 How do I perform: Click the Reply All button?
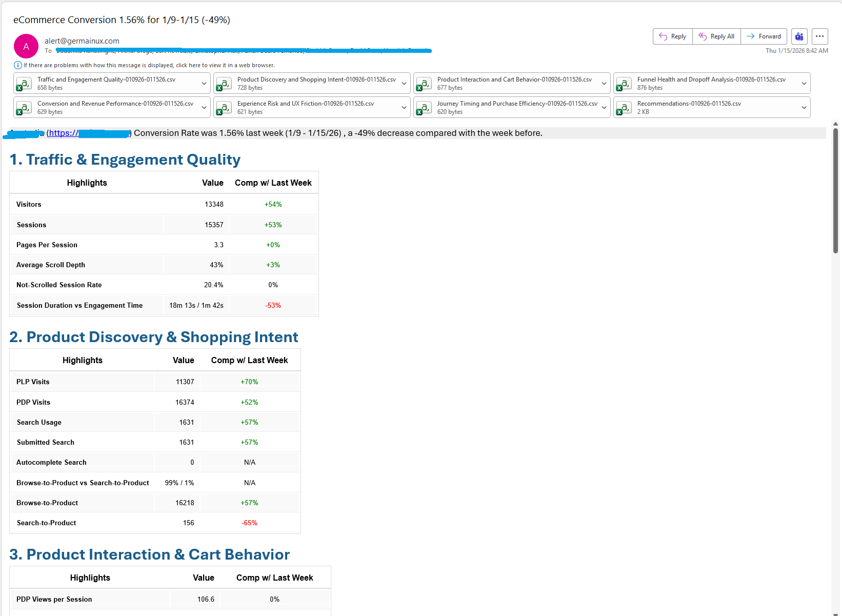(x=716, y=36)
